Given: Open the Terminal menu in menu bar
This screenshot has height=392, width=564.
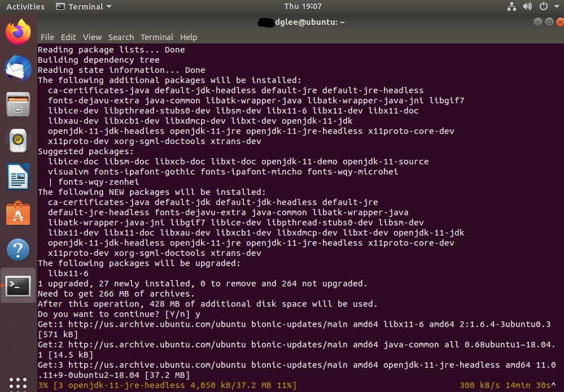Looking at the screenshot, I should click(157, 37).
